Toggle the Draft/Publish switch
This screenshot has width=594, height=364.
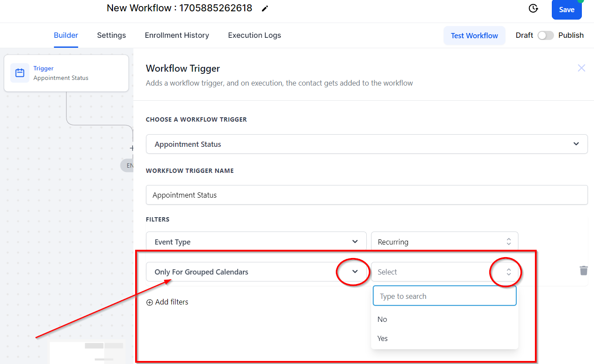point(546,36)
